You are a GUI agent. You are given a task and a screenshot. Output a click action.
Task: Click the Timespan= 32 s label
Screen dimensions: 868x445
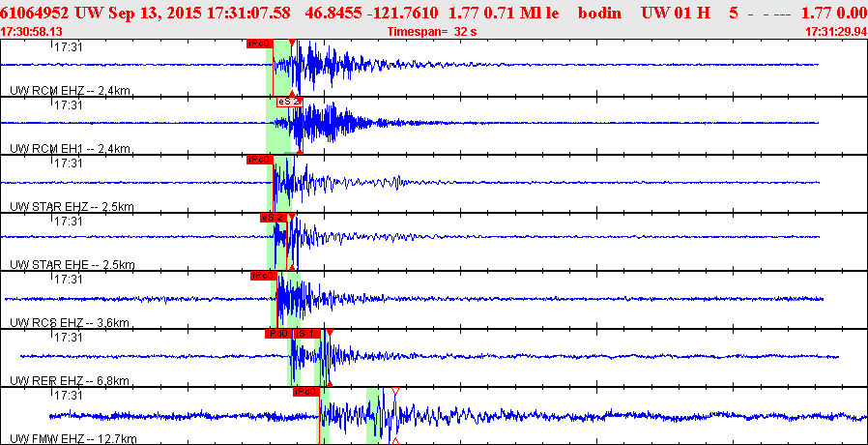pos(432,32)
